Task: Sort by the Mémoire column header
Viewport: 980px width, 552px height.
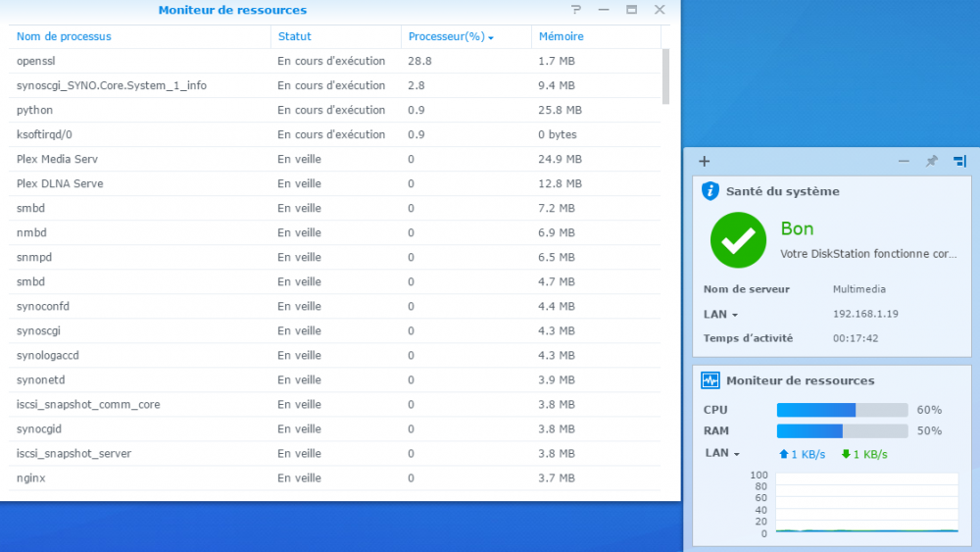Action: pos(562,36)
